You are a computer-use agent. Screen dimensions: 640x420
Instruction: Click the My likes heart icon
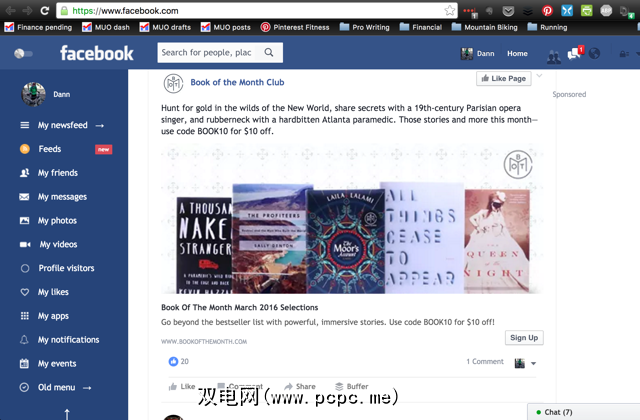(x=24, y=292)
